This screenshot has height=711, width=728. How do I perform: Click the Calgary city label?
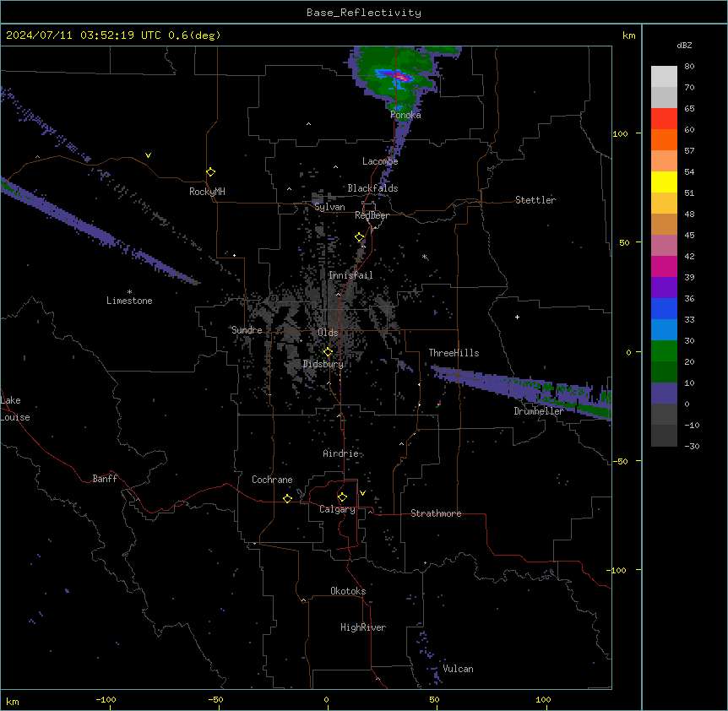click(x=338, y=509)
